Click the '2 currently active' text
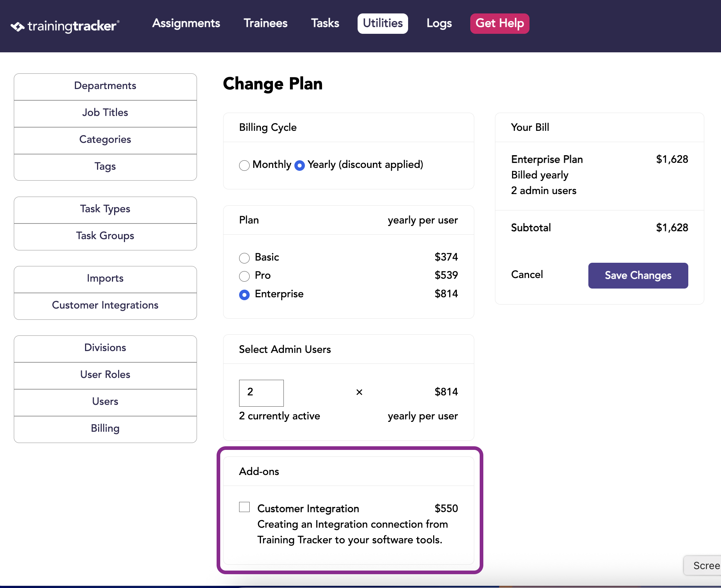Screen dimensions: 721x588 pos(279,416)
